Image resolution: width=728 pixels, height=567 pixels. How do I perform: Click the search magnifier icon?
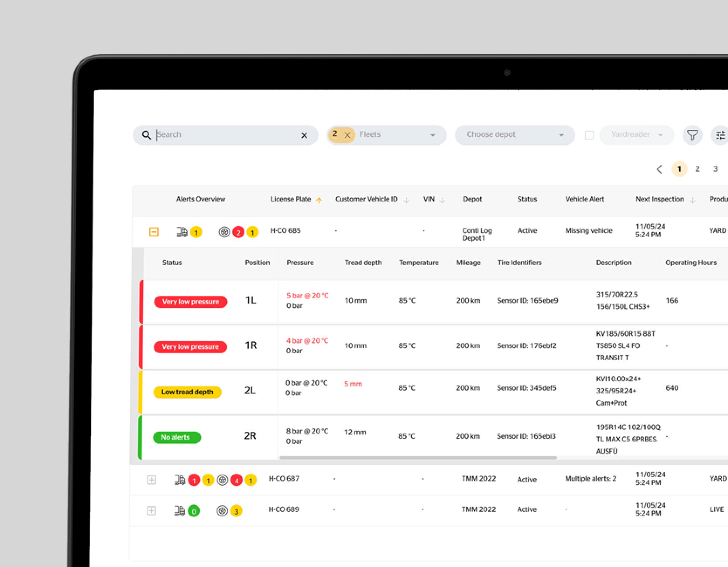[x=146, y=135]
